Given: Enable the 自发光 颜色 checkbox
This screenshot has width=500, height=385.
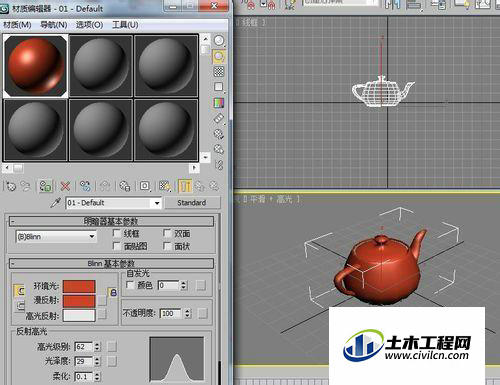Looking at the screenshot, I should pos(130,285).
